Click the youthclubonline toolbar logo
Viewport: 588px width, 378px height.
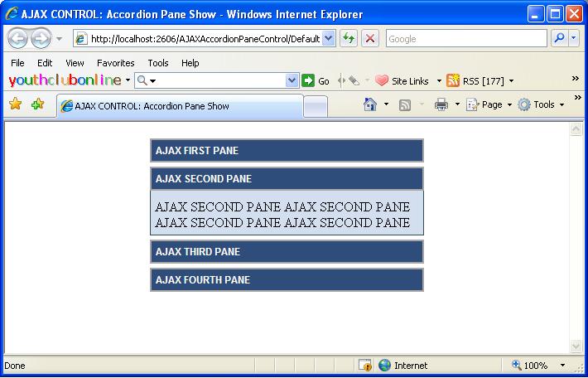tap(65, 80)
